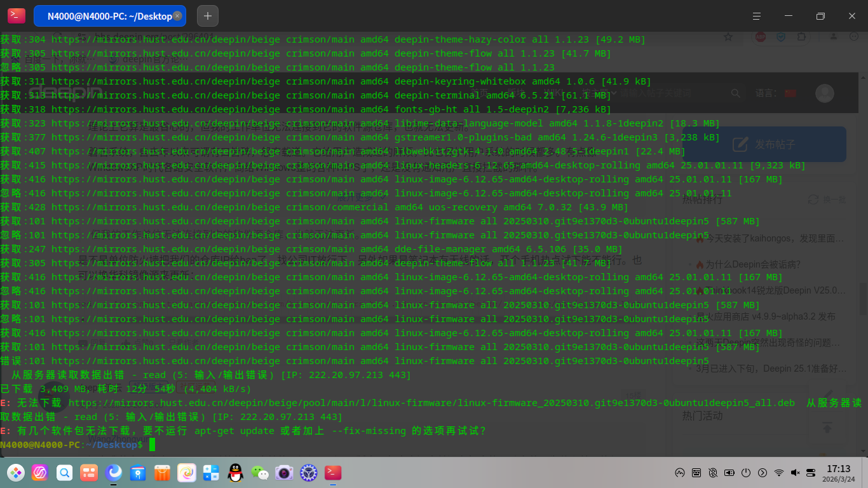Image resolution: width=868 pixels, height=488 pixels.
Task: Open the search app in the dock
Action: click(x=64, y=473)
